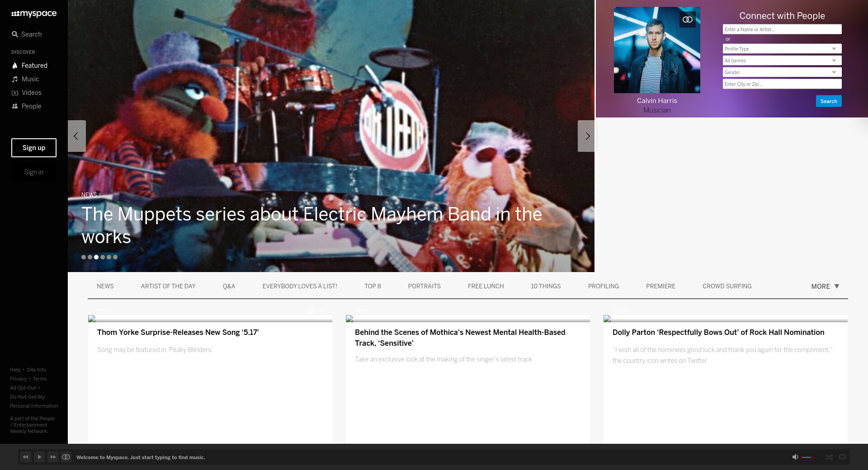Mute audio with the speaker icon

(795, 457)
